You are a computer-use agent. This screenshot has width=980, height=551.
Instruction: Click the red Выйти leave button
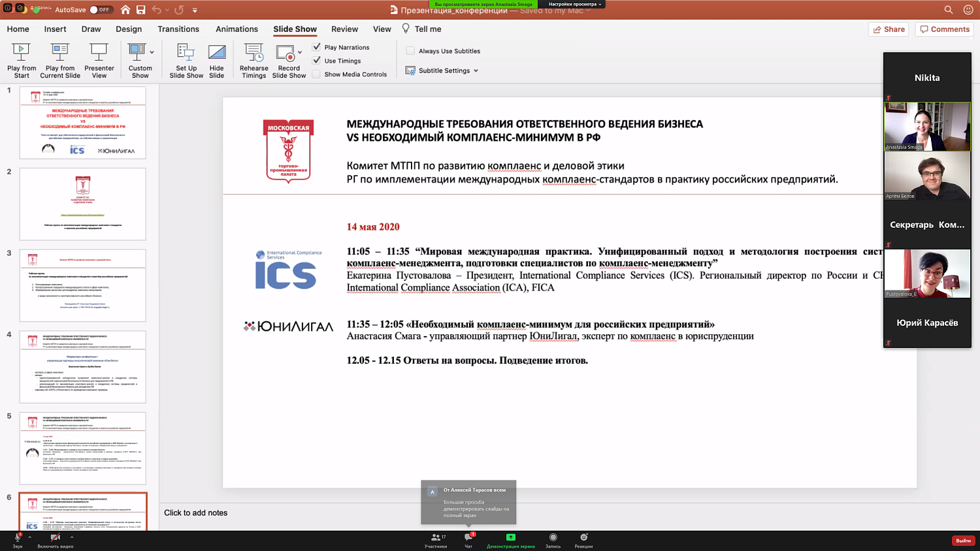coord(963,540)
